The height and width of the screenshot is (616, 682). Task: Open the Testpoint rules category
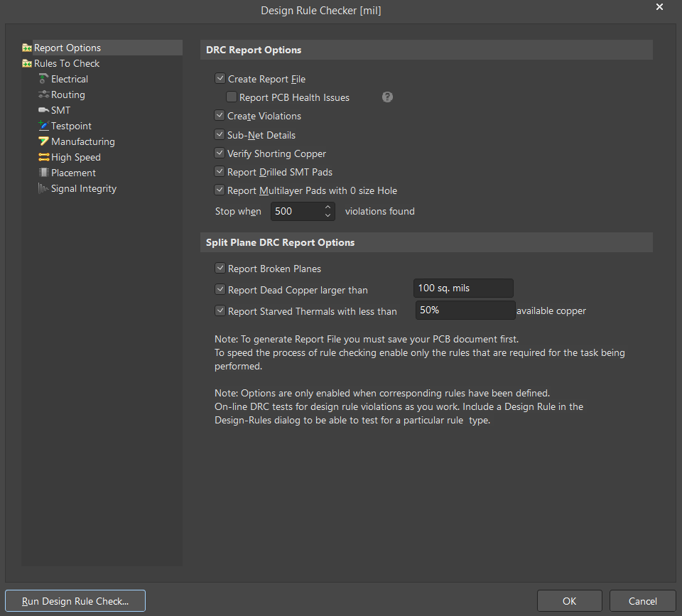(x=71, y=126)
